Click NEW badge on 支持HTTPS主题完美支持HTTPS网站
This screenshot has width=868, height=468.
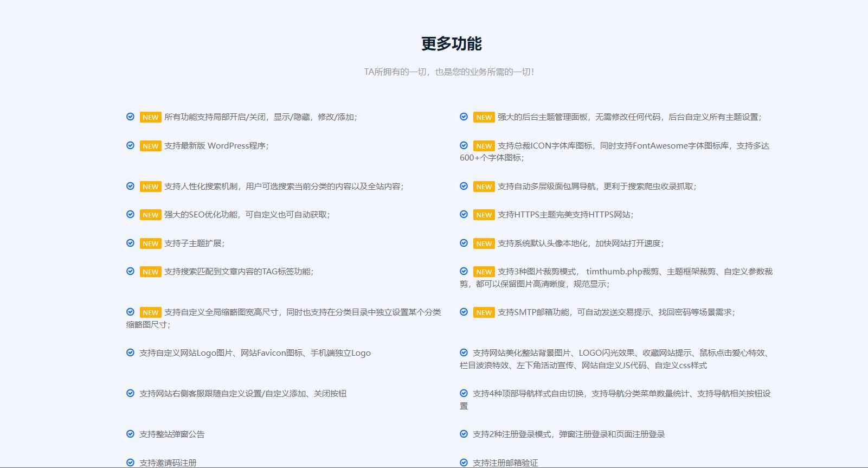(484, 215)
